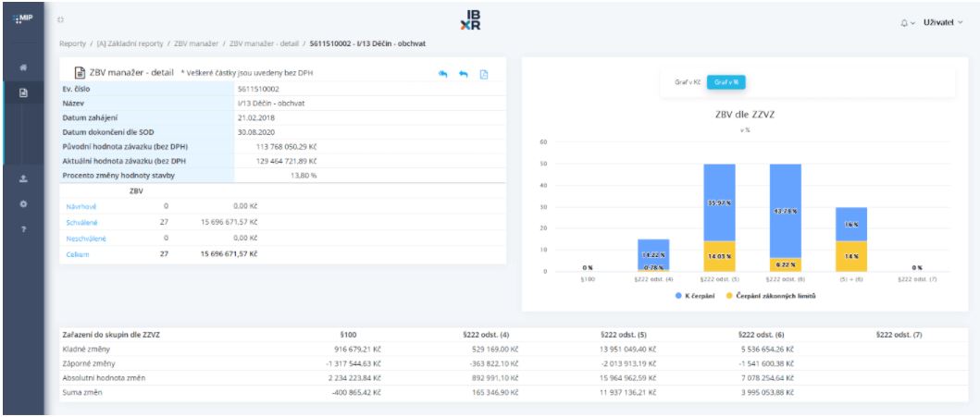Click the single back arrow icon

(x=463, y=73)
